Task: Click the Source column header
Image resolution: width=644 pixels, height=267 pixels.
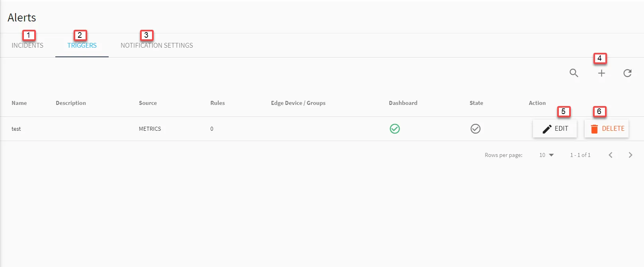Action: [148, 103]
